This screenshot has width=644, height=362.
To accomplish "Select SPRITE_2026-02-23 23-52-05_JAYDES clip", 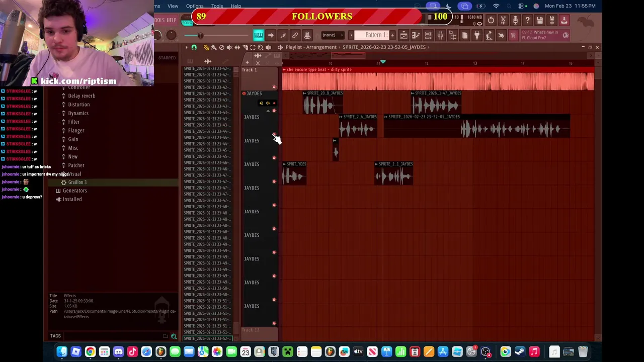I will [x=477, y=126].
